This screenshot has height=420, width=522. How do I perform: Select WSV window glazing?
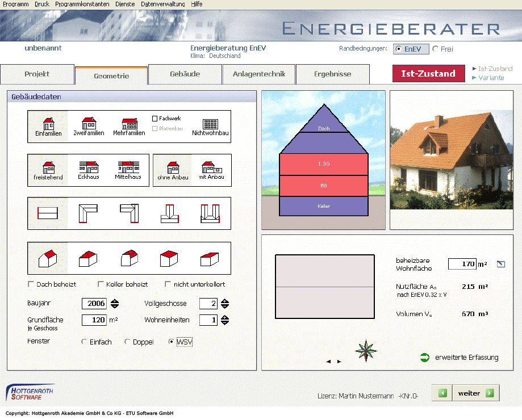171,342
